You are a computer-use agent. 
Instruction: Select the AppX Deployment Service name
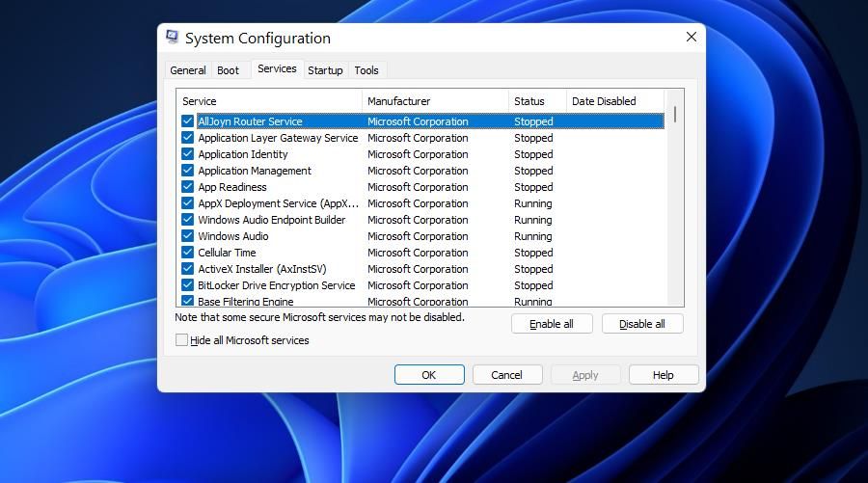279,203
